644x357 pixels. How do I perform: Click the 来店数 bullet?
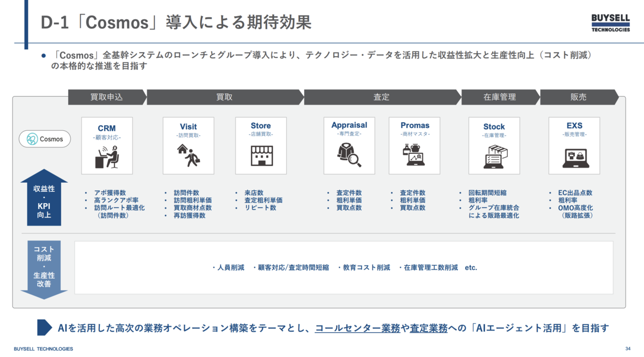coord(254,193)
